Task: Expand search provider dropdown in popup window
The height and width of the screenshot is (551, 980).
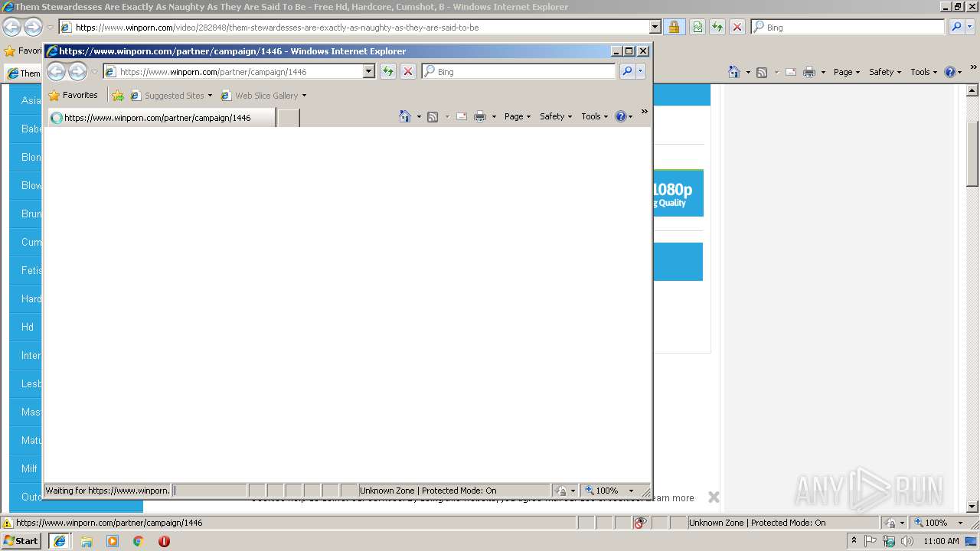Action: tap(641, 71)
